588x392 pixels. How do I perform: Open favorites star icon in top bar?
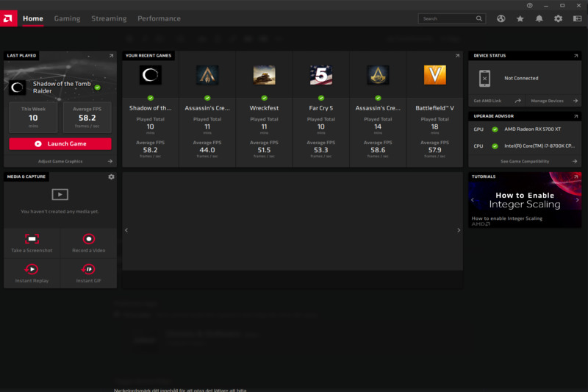tap(520, 18)
